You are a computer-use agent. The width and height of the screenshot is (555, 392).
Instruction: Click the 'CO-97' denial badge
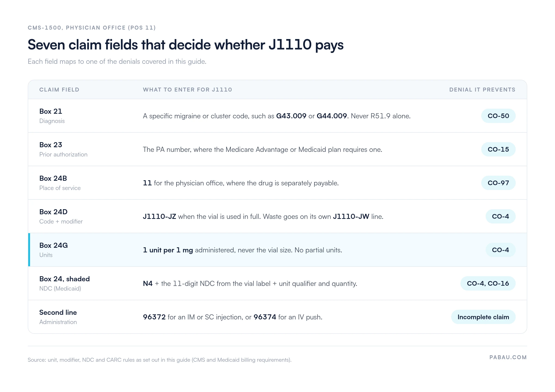(x=498, y=183)
